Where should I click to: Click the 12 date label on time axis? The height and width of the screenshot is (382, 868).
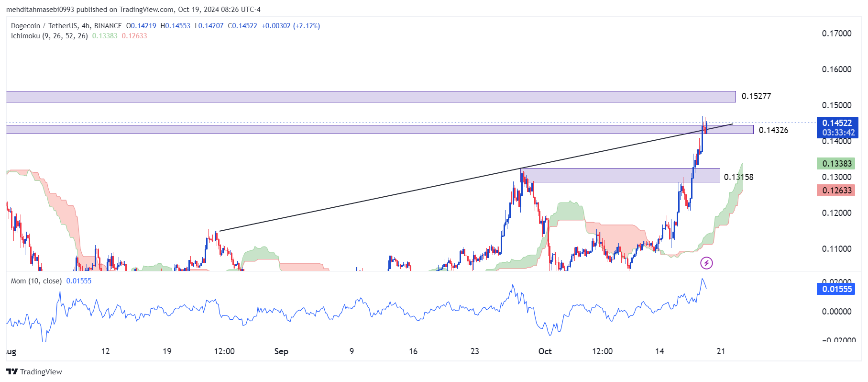pyautogui.click(x=106, y=351)
